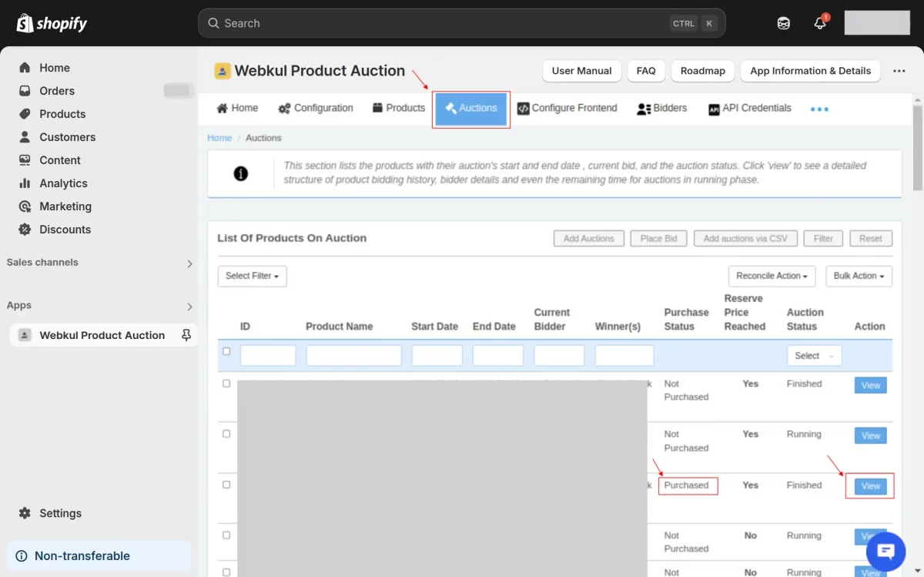This screenshot has height=577, width=924.
Task: Check the first auction row checkbox
Action: click(x=226, y=383)
